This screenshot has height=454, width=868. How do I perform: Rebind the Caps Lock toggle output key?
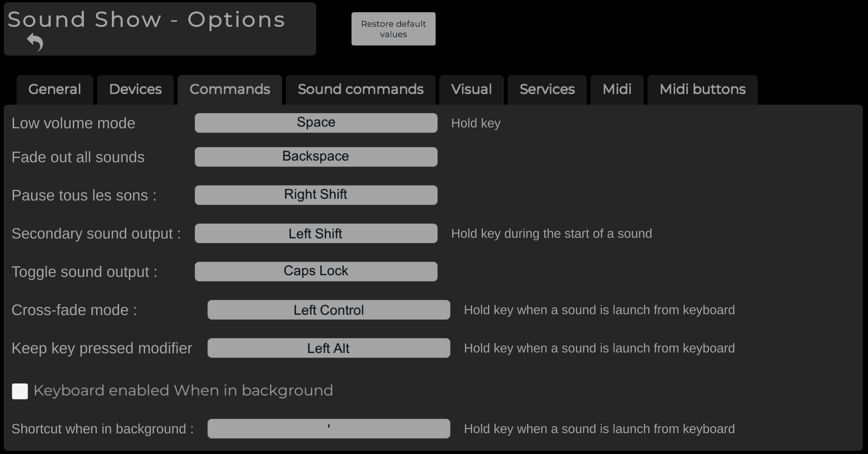[316, 272]
